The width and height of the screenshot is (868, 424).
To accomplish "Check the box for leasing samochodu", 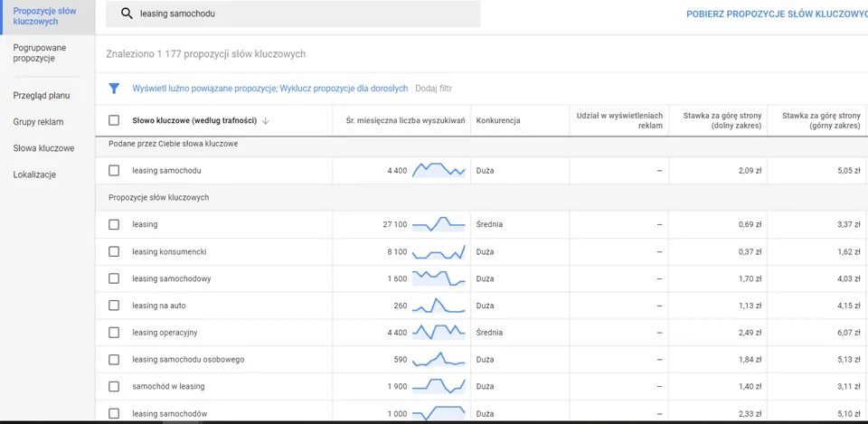I will point(114,171).
